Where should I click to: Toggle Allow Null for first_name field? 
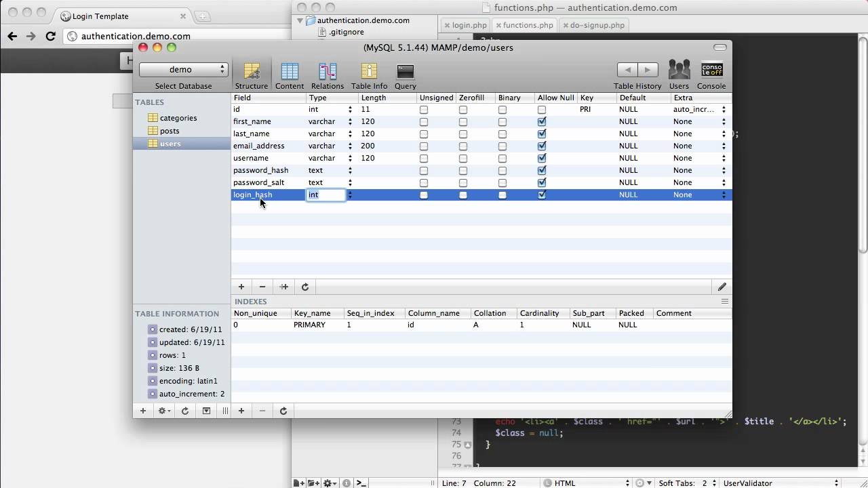542,122
